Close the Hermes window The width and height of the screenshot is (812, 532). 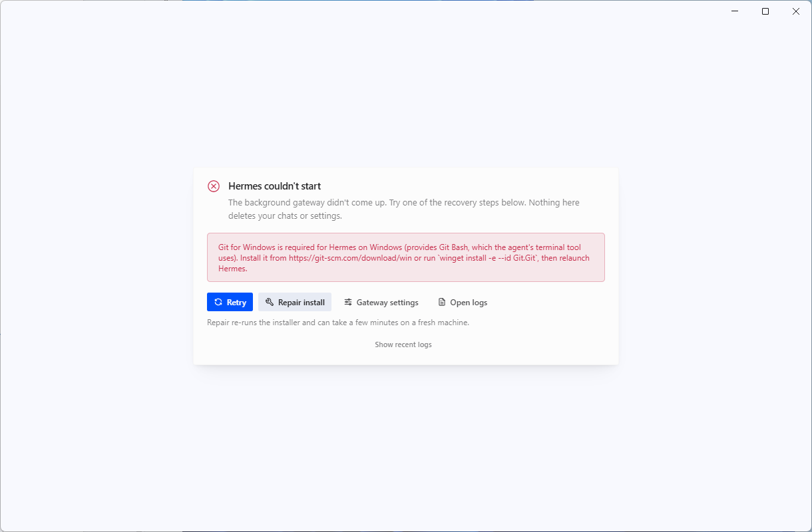click(x=796, y=11)
